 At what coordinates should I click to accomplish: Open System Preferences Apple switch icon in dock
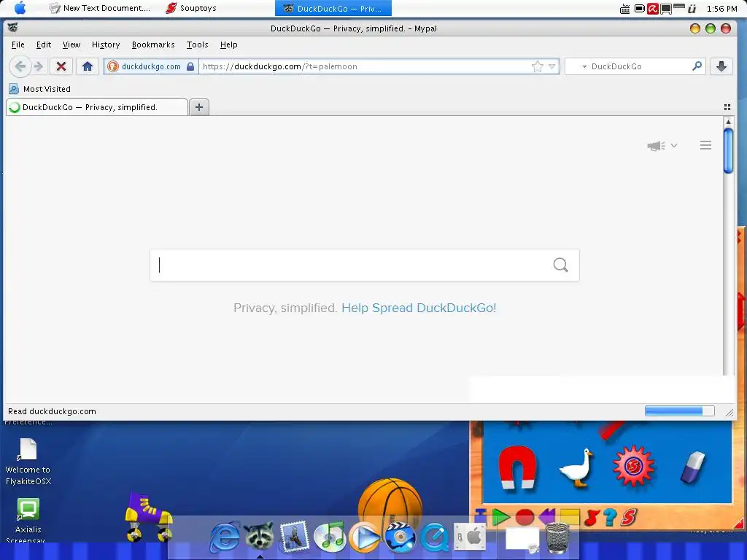coord(470,537)
